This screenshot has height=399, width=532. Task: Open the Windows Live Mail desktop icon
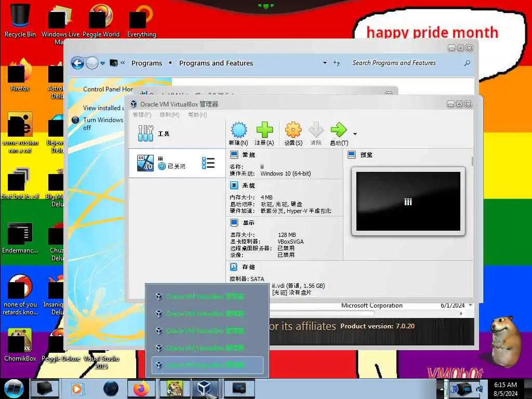(x=60, y=24)
